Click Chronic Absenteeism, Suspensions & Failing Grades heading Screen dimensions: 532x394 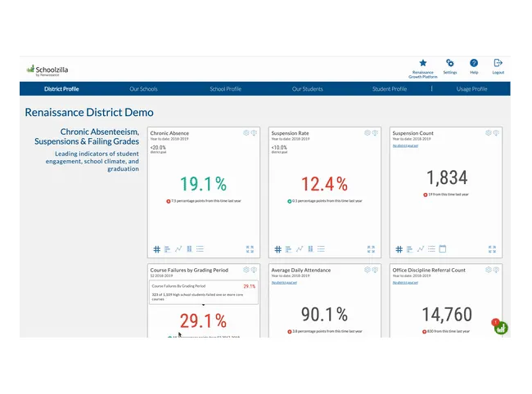coord(87,137)
